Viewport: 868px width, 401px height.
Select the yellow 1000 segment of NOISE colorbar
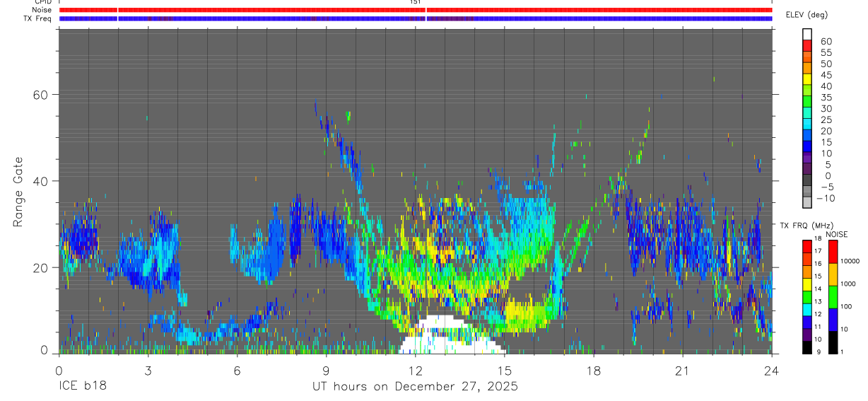[x=833, y=274]
